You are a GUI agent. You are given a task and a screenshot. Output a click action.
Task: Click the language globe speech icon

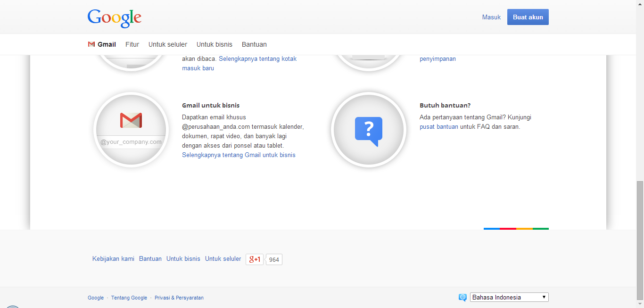coord(462,298)
